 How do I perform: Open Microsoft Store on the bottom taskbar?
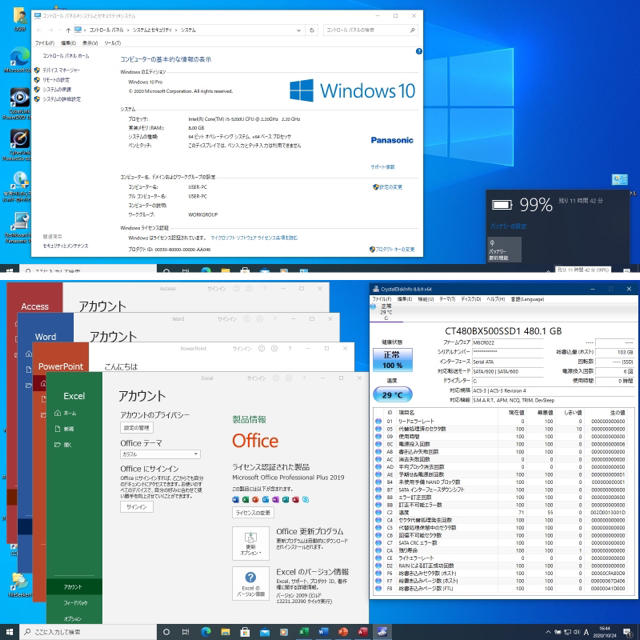pos(245,632)
